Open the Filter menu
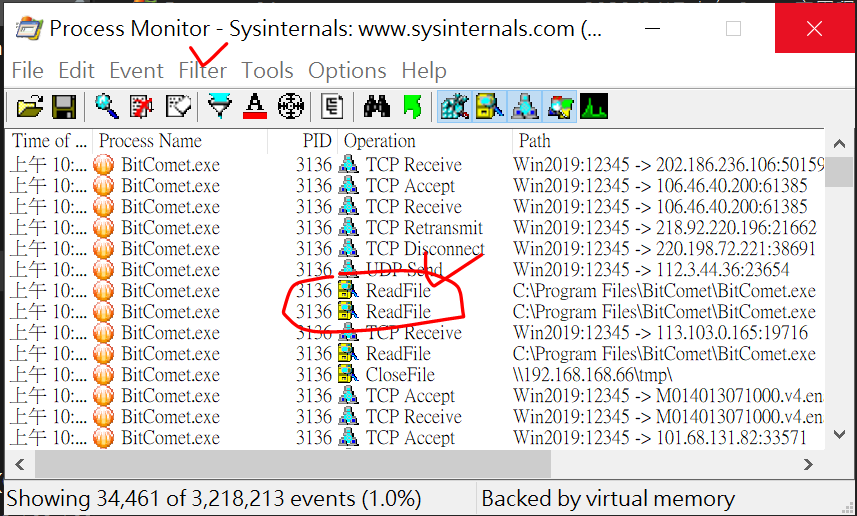This screenshot has height=516, width=857. tap(203, 71)
